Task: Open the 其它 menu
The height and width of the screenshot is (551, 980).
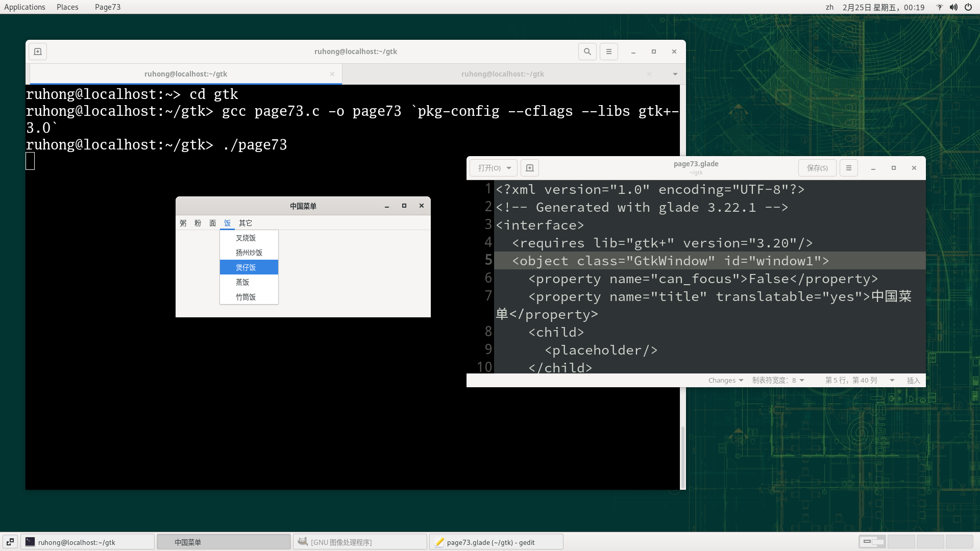Action: [246, 223]
